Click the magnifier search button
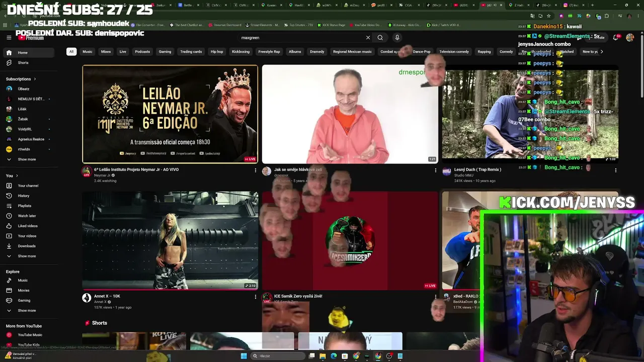Image resolution: width=644 pixels, height=362 pixels. pyautogui.click(x=380, y=38)
